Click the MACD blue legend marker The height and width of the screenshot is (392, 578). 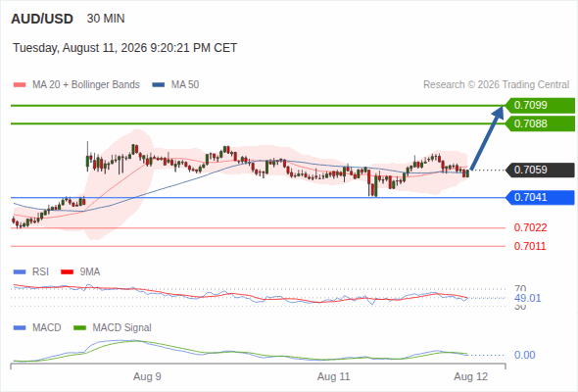coord(20,328)
